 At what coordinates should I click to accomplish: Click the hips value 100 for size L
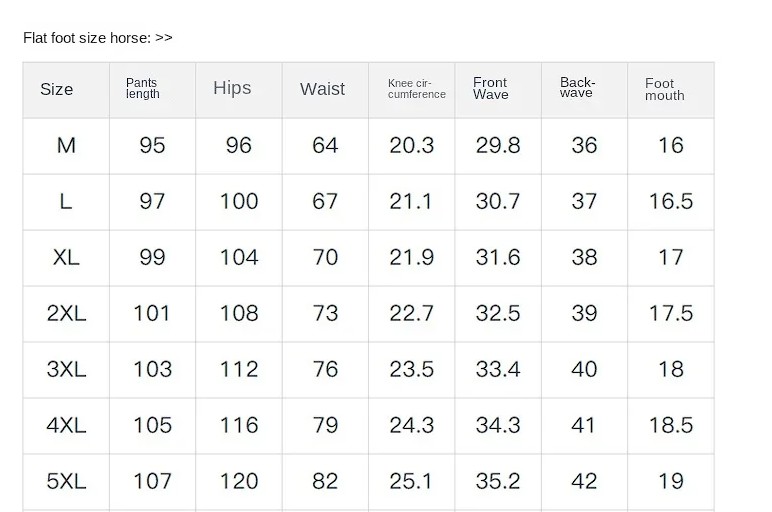[239, 202]
